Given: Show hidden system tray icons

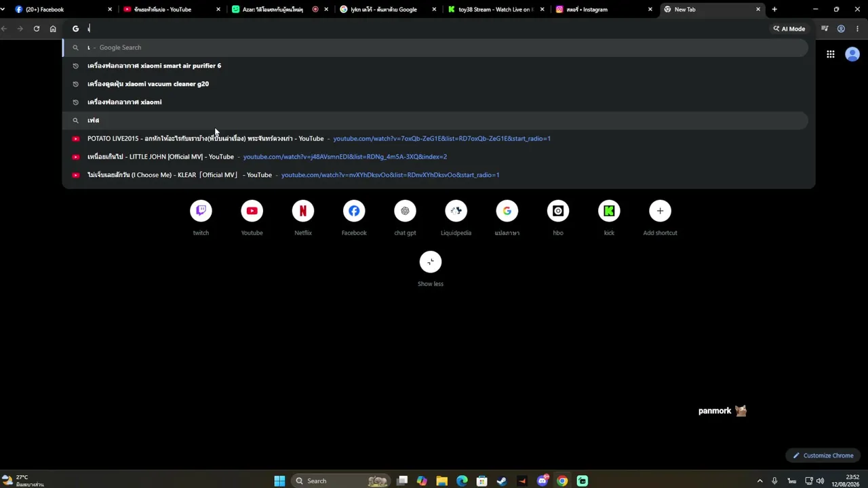Looking at the screenshot, I should click(x=759, y=481).
